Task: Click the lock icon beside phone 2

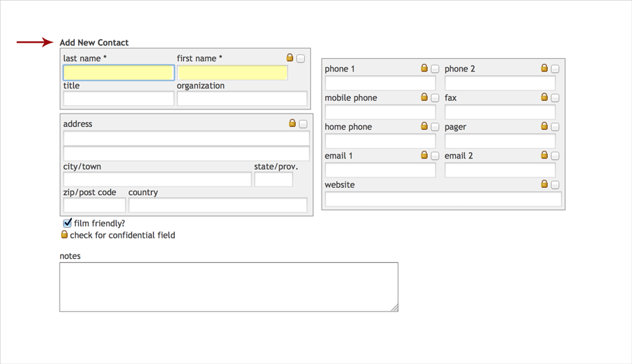Action: [544, 68]
